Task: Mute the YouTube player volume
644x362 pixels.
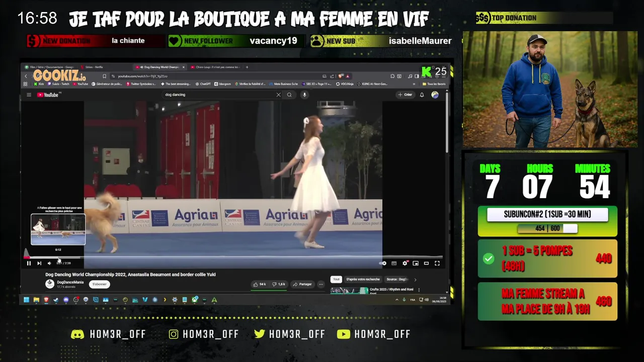Action: point(49,263)
